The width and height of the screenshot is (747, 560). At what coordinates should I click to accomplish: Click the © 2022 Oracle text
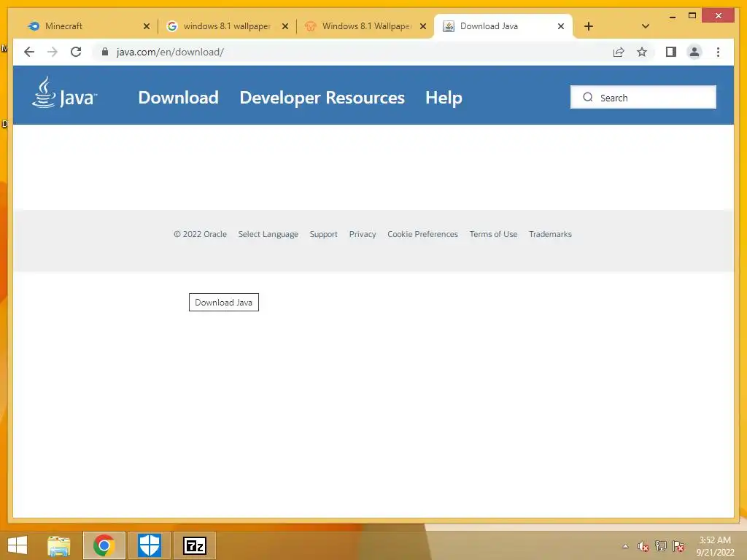pyautogui.click(x=200, y=234)
